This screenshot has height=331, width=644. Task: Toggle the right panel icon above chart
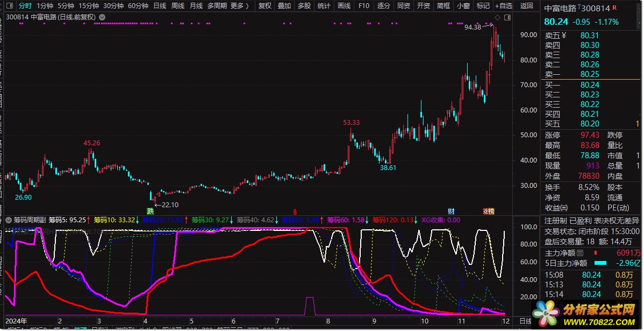click(x=507, y=18)
